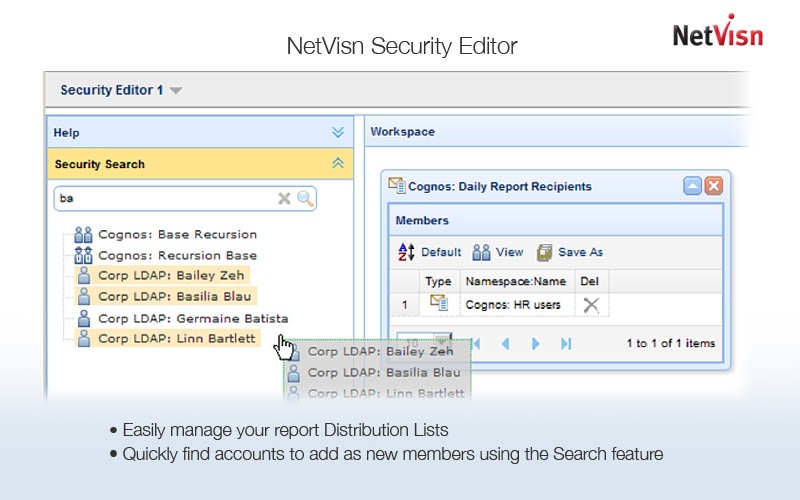This screenshot has width=800, height=500.
Task: Click user icon beside Basilia Blau in tree
Action: pyautogui.click(x=84, y=296)
